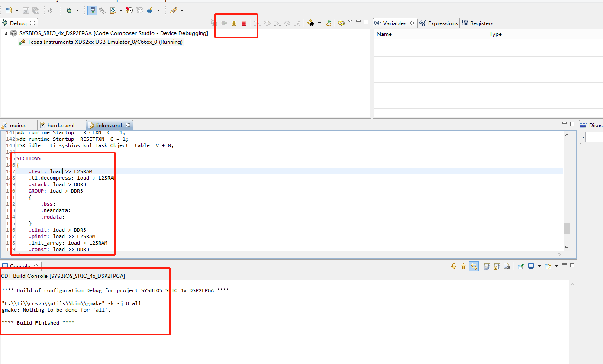Expand the Search dropdown arrow
603x364 pixels.
tap(182, 10)
